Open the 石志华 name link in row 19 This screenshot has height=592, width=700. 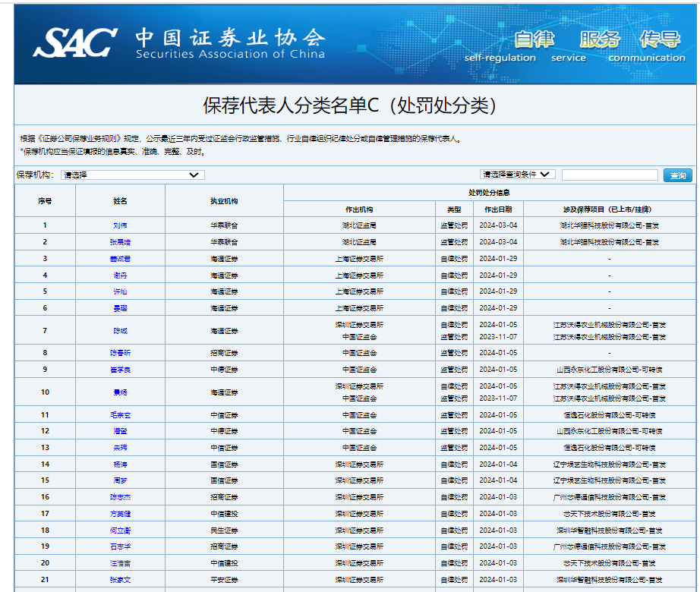[x=120, y=546]
